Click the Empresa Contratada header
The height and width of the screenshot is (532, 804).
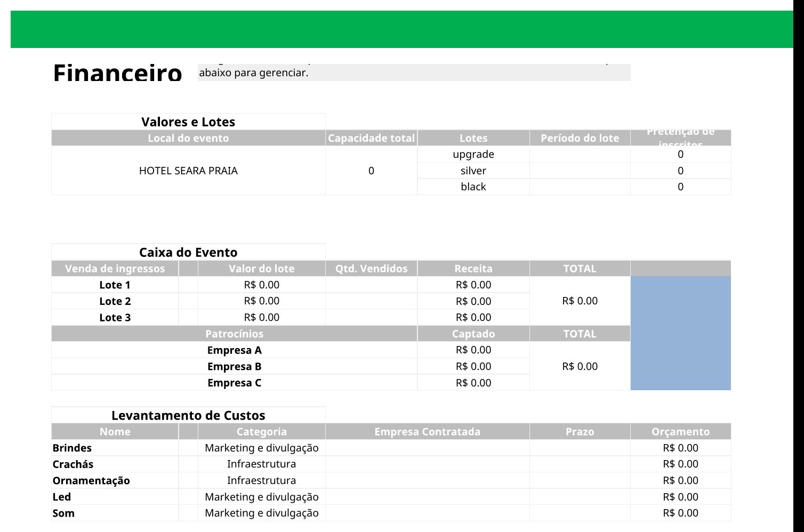pos(427,432)
